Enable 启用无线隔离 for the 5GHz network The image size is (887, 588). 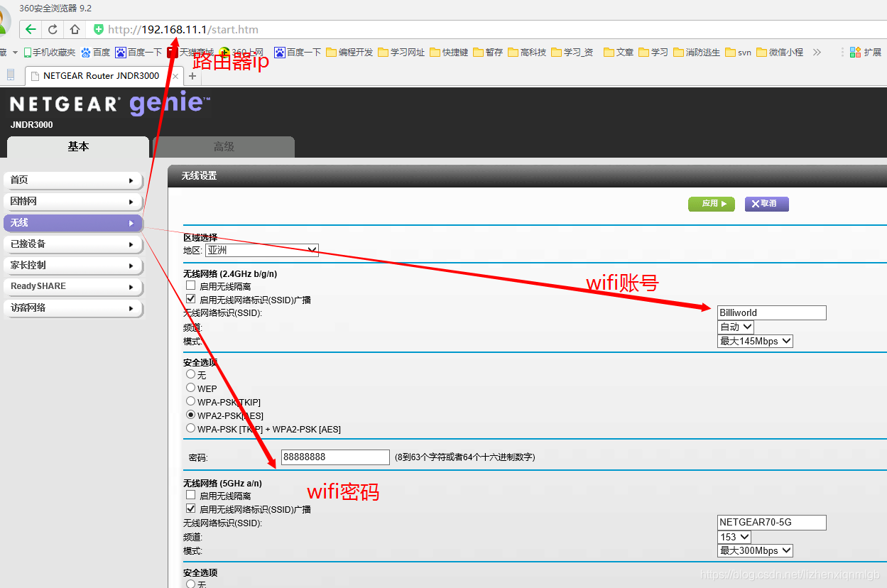point(190,495)
